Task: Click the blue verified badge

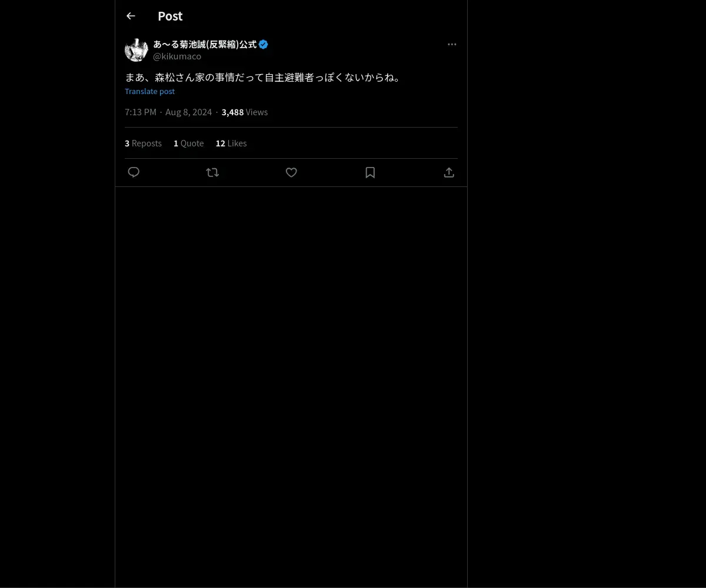Action: [x=264, y=44]
